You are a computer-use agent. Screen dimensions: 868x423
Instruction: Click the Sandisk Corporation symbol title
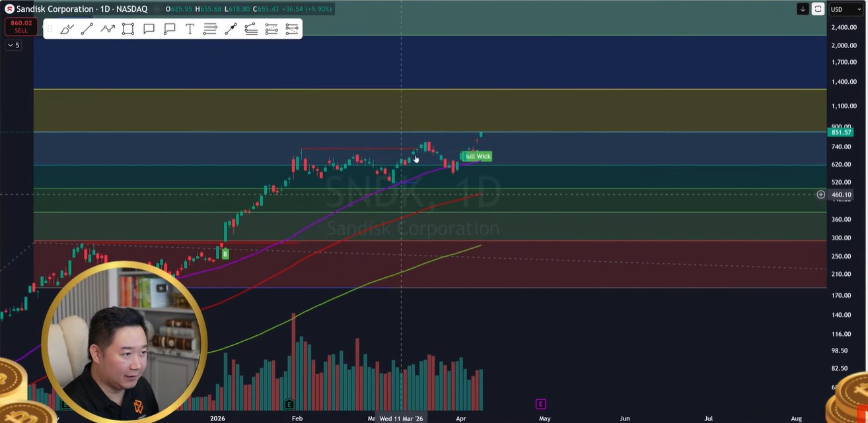(55, 9)
